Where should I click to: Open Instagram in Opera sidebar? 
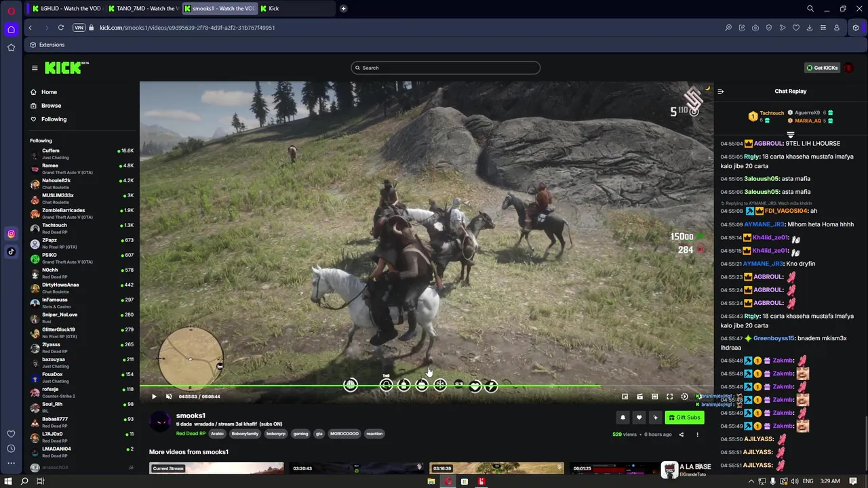[11, 234]
